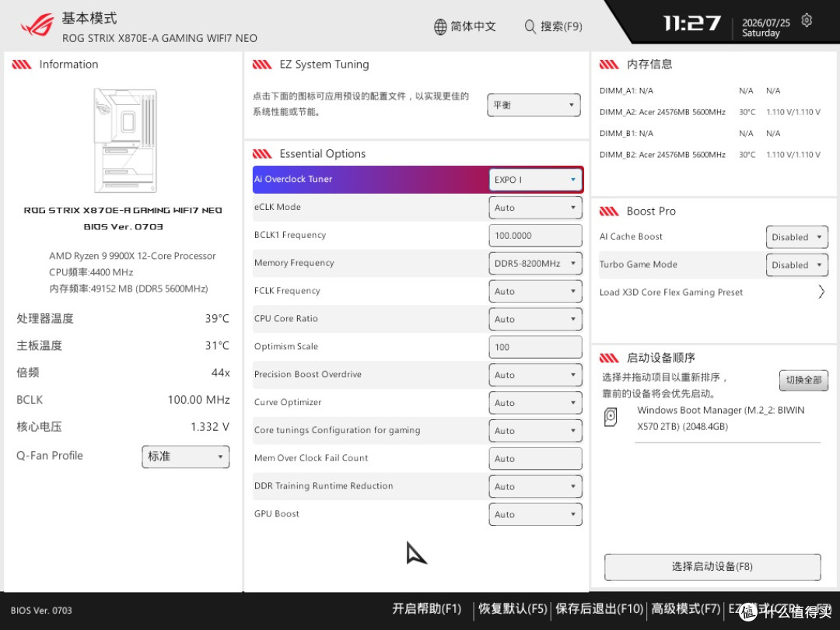The height and width of the screenshot is (630, 840).
Task: Open the Ai Overclock Tuner EXPO I dropdown
Action: click(x=536, y=180)
